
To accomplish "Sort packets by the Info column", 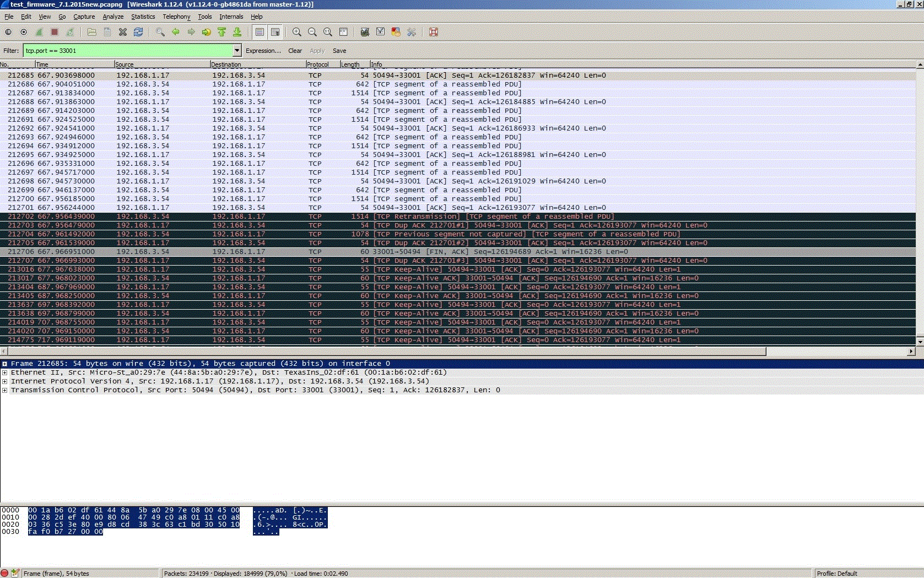I will 642,64.
